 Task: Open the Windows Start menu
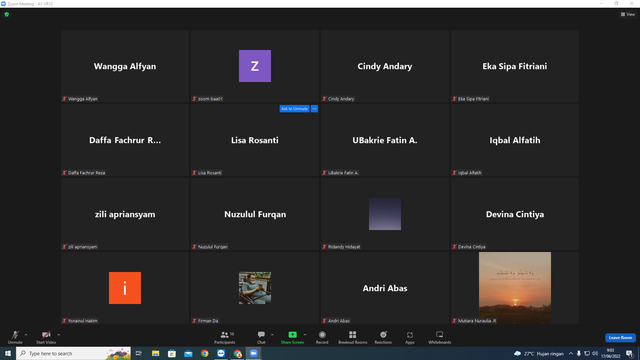point(8,353)
